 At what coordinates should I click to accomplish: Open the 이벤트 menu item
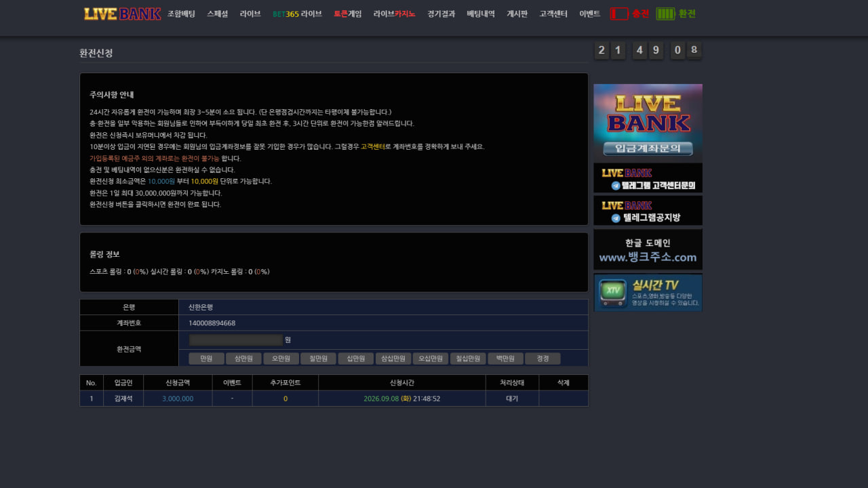tap(589, 14)
